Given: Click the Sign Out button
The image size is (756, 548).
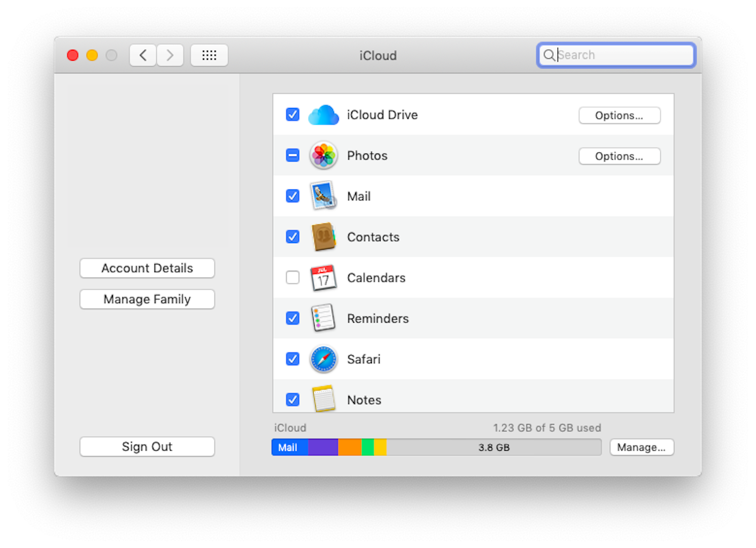Looking at the screenshot, I should pyautogui.click(x=147, y=446).
